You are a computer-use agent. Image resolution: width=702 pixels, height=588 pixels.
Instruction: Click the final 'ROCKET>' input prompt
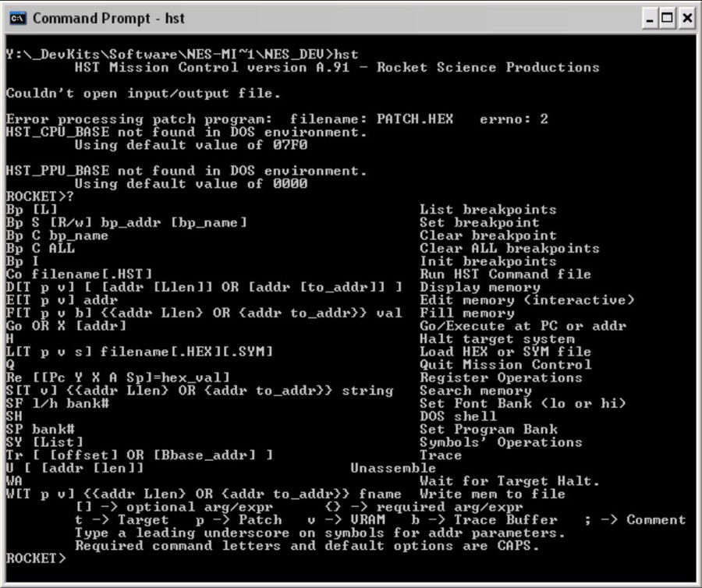36,559
